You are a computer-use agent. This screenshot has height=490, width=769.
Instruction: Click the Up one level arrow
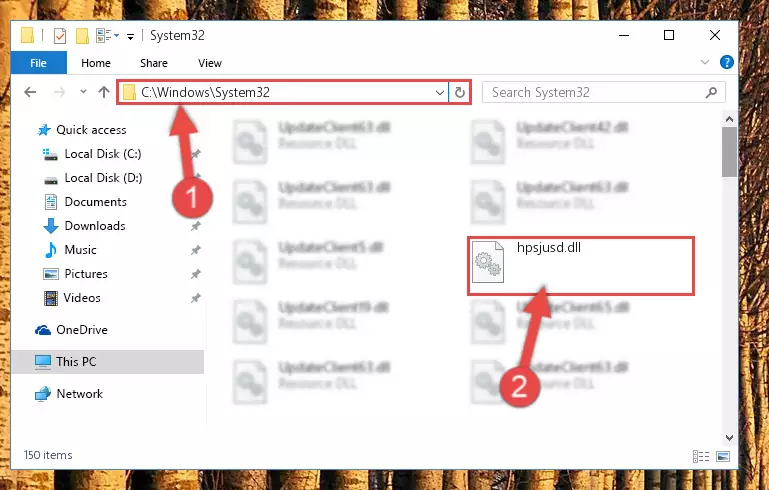[x=103, y=92]
